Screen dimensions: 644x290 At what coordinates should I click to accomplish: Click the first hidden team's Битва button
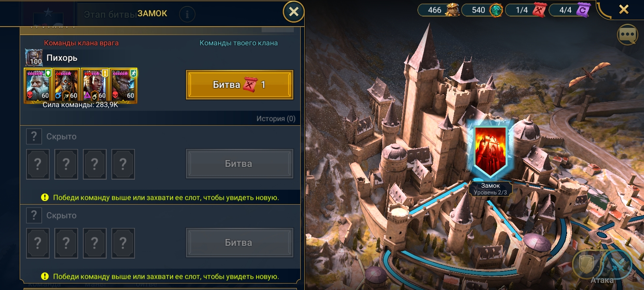coord(239,164)
